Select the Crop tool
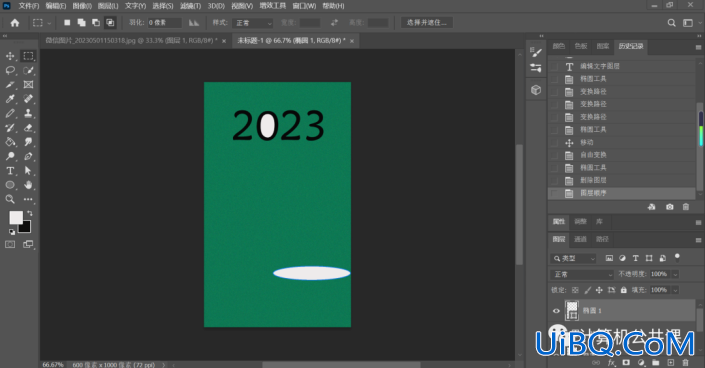 10,85
